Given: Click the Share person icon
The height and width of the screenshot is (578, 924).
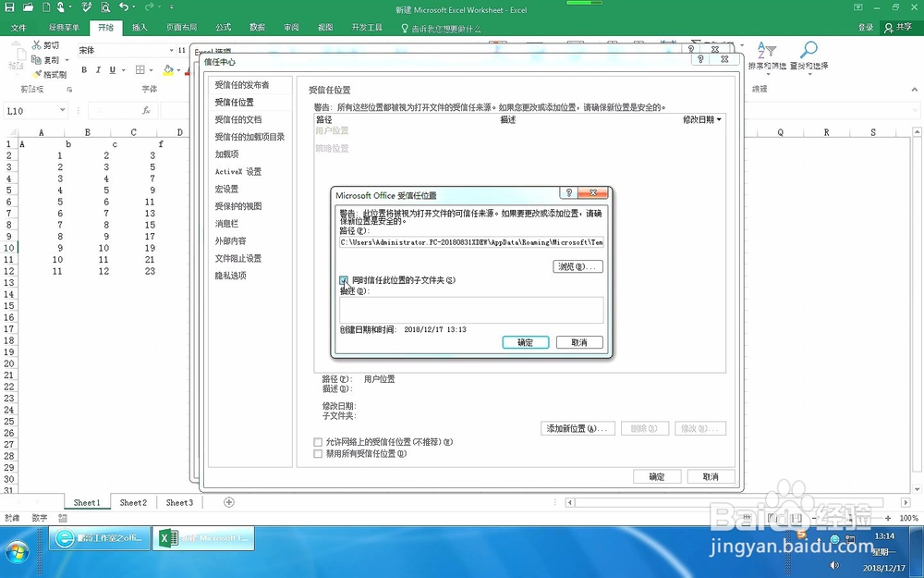Looking at the screenshot, I should 889,27.
